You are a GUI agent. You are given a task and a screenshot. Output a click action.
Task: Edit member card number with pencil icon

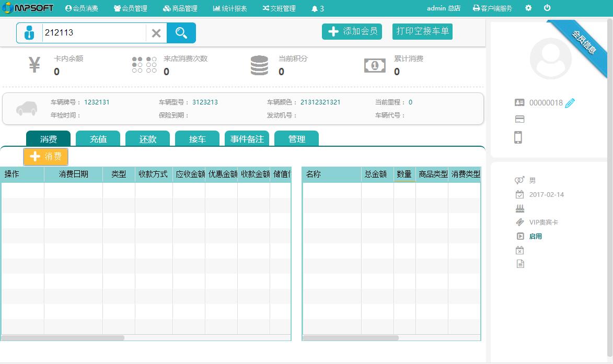click(570, 103)
